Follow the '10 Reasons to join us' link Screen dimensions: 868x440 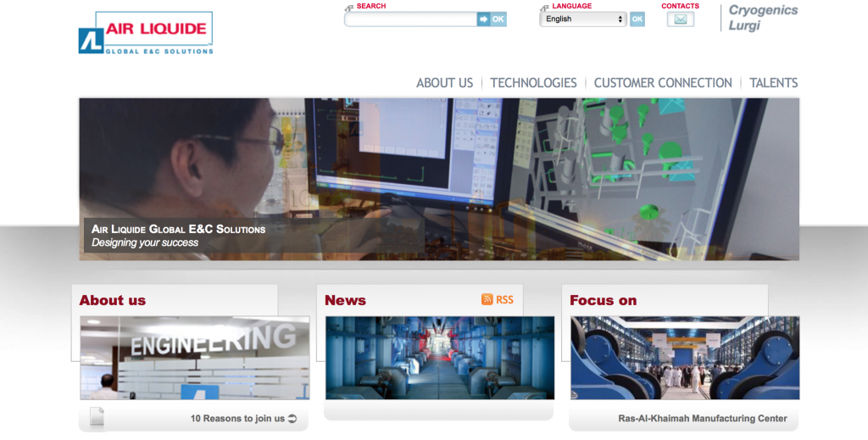click(237, 419)
